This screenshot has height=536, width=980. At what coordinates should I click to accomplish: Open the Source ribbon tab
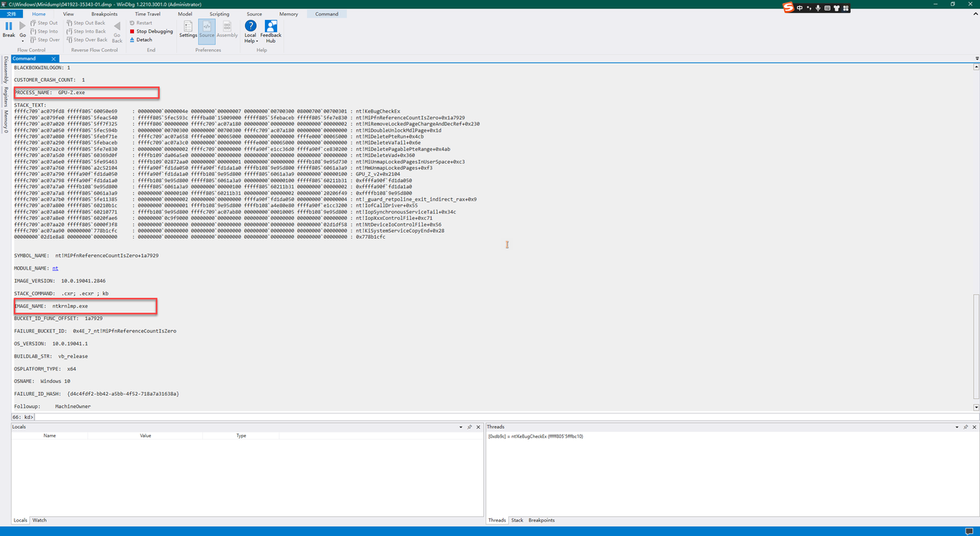pyautogui.click(x=254, y=14)
